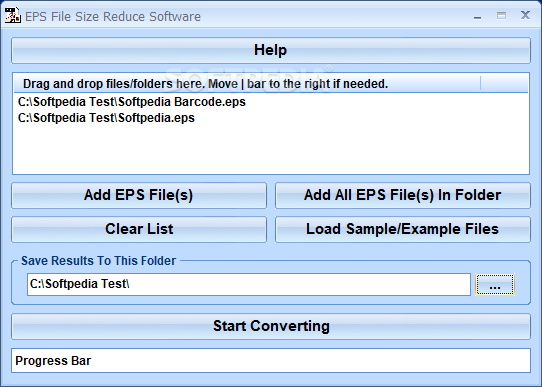Click the disabled maximize window button

(x=501, y=16)
